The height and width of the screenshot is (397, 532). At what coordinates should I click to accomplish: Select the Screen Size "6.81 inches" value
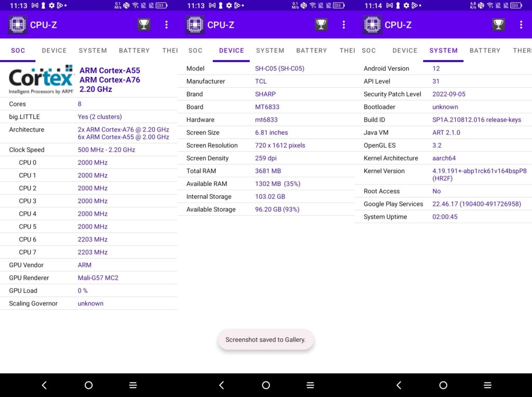271,133
